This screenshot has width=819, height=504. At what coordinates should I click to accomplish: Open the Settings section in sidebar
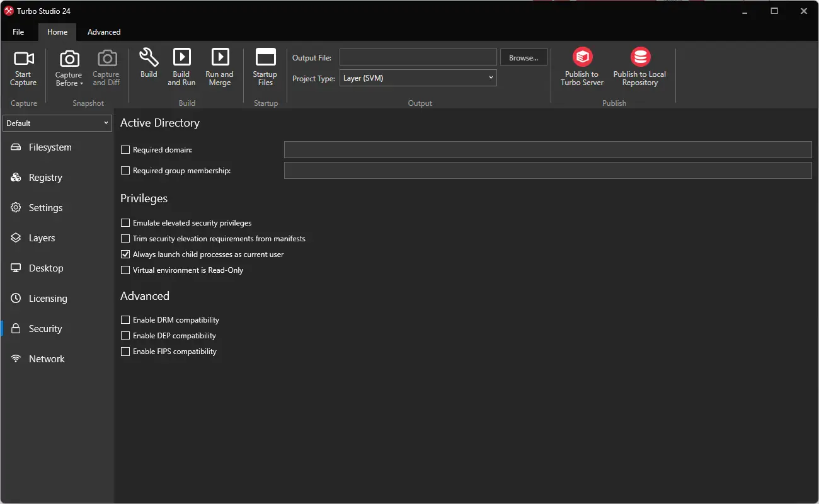(x=57, y=208)
